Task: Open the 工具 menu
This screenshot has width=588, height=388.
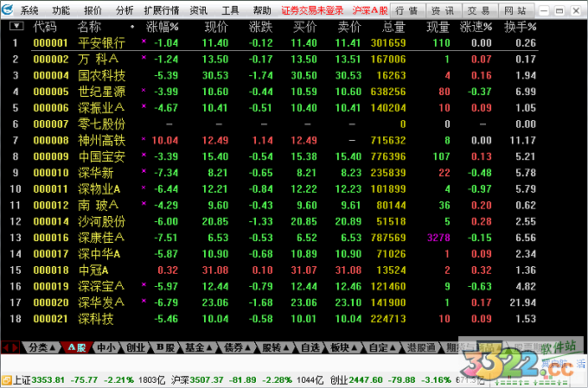Action: [230, 10]
